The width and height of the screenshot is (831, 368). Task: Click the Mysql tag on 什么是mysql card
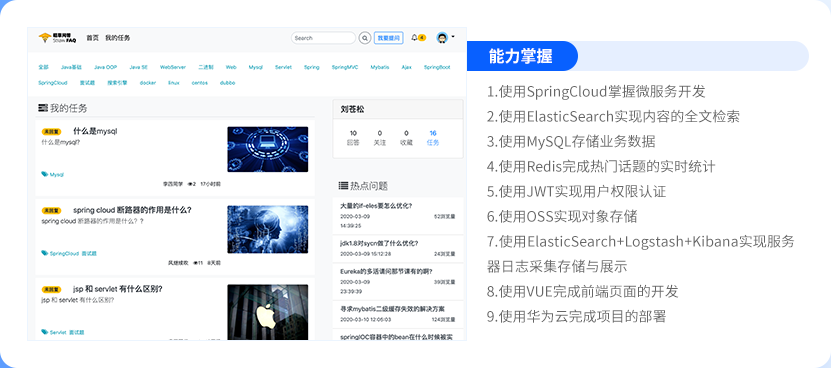click(x=57, y=174)
